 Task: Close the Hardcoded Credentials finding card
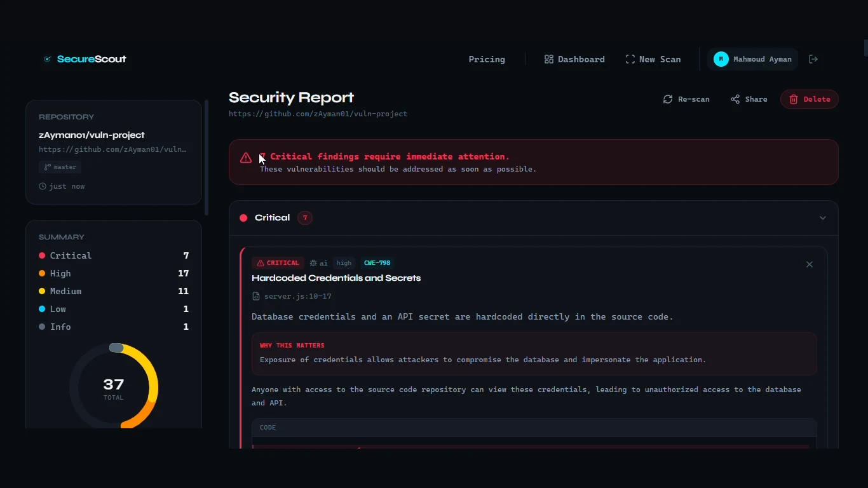(810, 264)
